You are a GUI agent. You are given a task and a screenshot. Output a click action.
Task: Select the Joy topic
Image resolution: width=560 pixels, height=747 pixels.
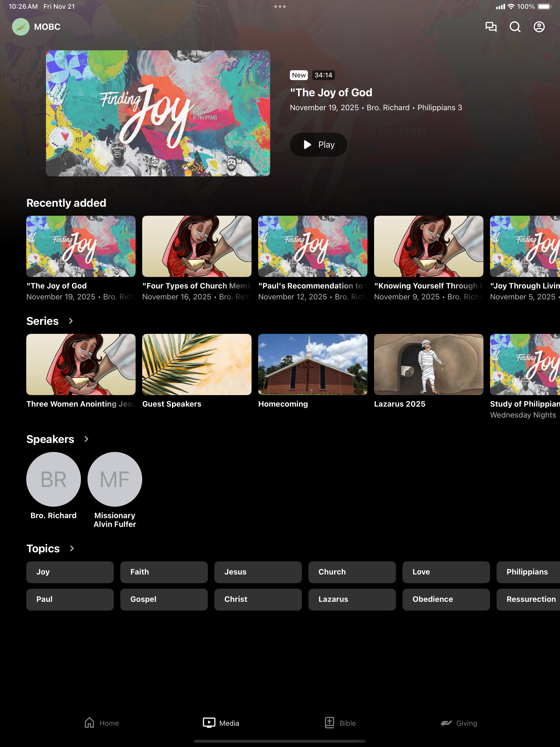(70, 572)
